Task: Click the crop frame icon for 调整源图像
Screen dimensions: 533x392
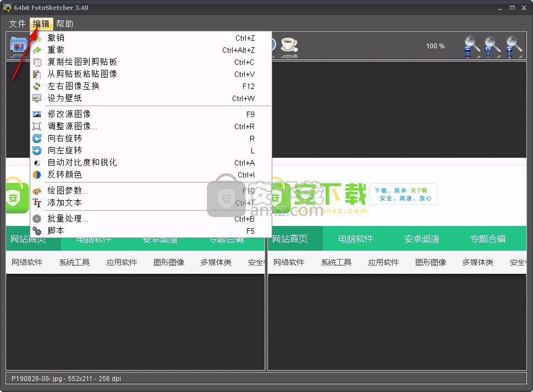Action: tap(37, 126)
